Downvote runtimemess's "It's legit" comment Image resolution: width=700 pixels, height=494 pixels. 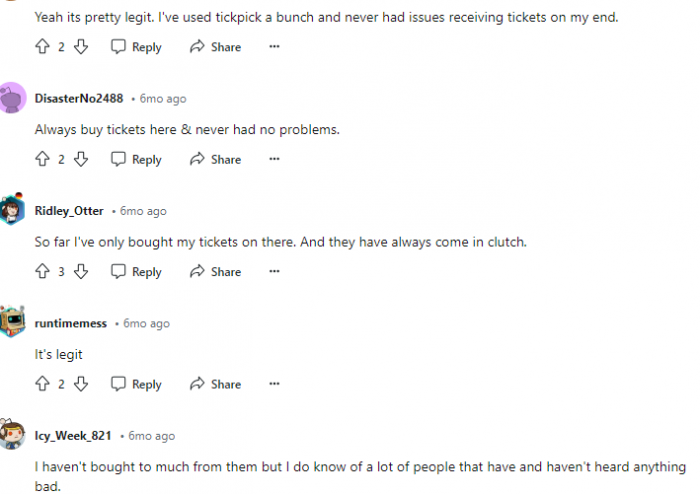click(x=81, y=384)
